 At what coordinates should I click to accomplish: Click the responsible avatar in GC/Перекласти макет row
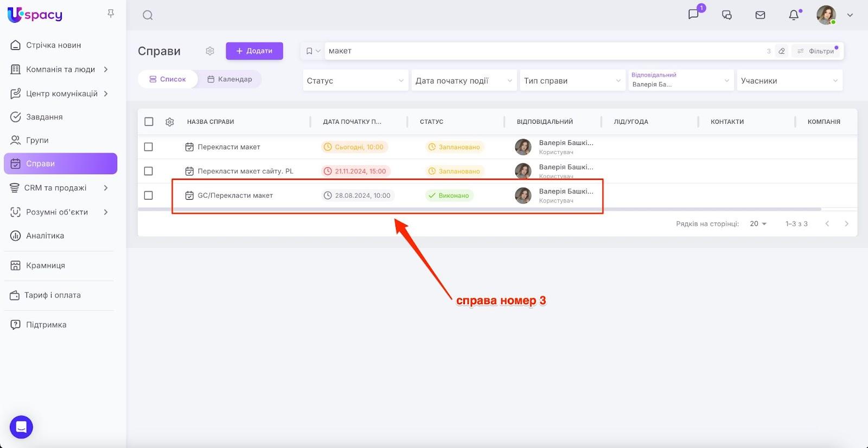tap(523, 195)
